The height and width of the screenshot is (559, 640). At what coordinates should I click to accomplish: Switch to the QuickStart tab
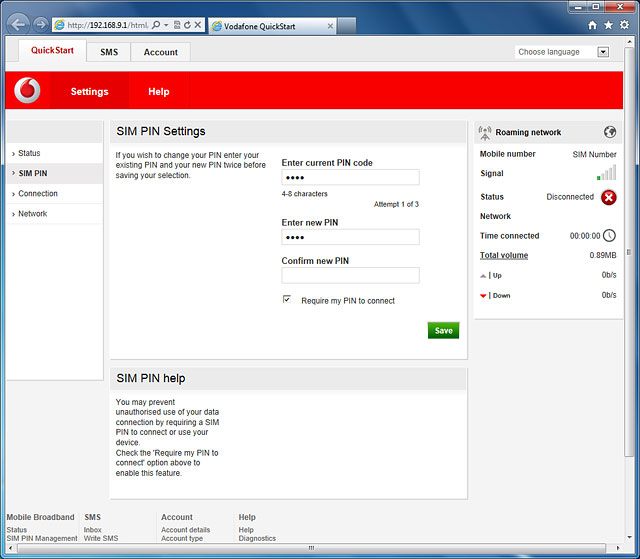(x=52, y=51)
